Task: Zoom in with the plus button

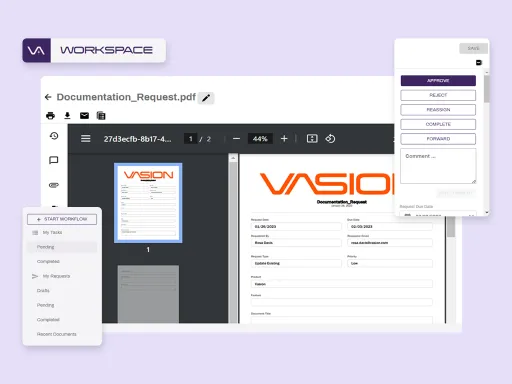Action: point(284,139)
